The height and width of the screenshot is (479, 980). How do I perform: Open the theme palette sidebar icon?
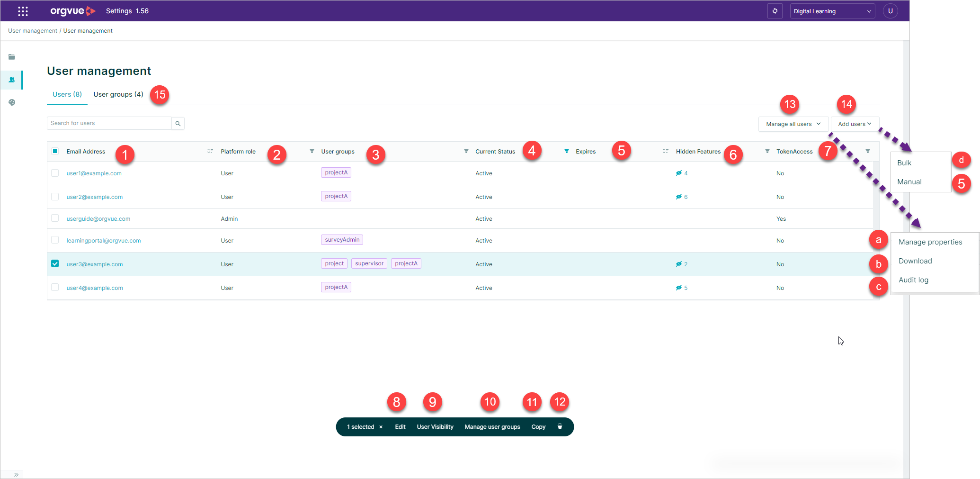[12, 102]
